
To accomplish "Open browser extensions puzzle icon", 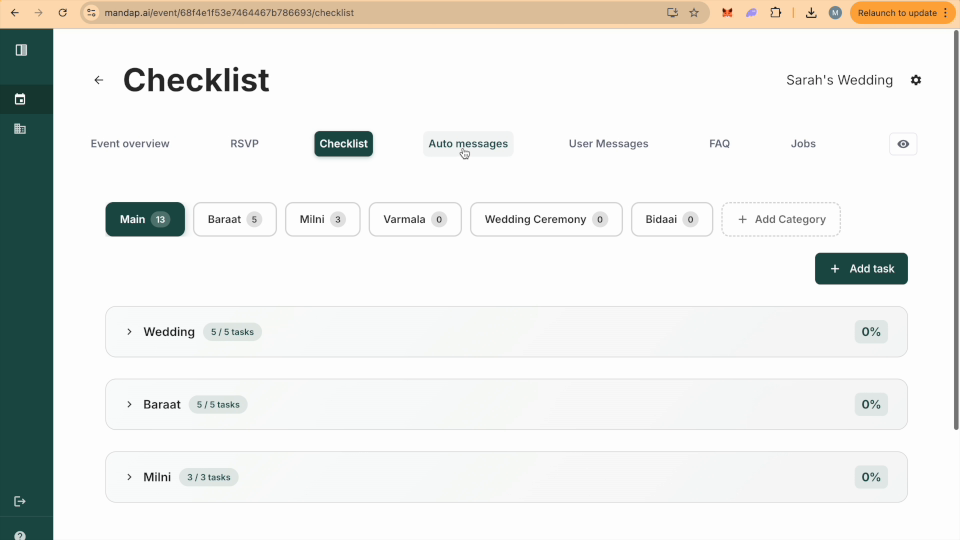I will tap(776, 13).
